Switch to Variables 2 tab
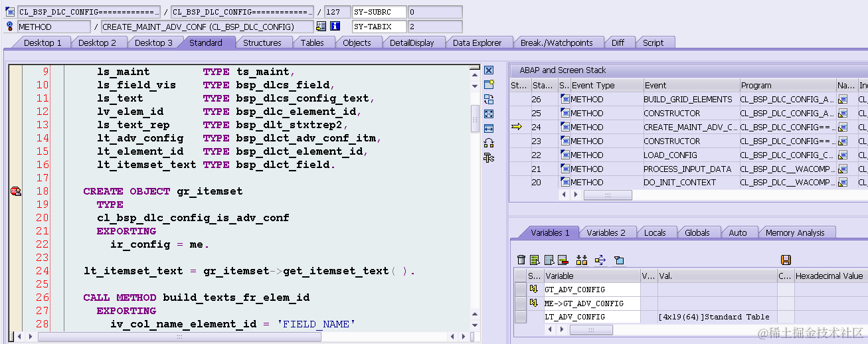 click(606, 232)
